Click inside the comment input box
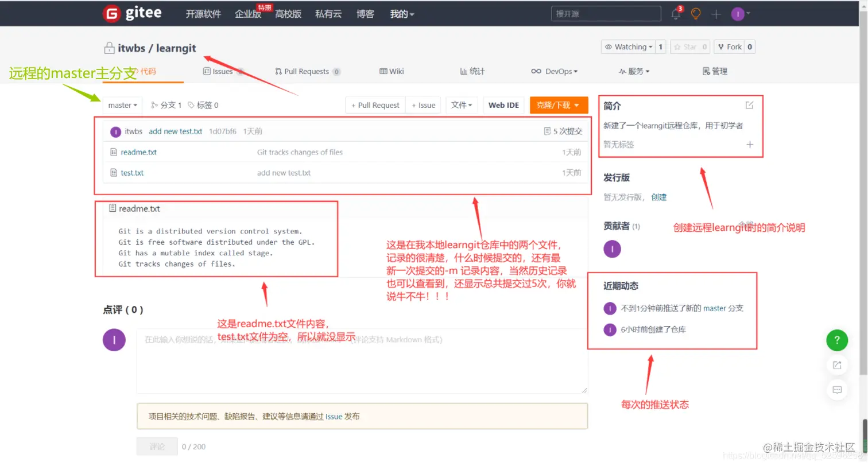Screen dimensions: 868x466 (362, 360)
